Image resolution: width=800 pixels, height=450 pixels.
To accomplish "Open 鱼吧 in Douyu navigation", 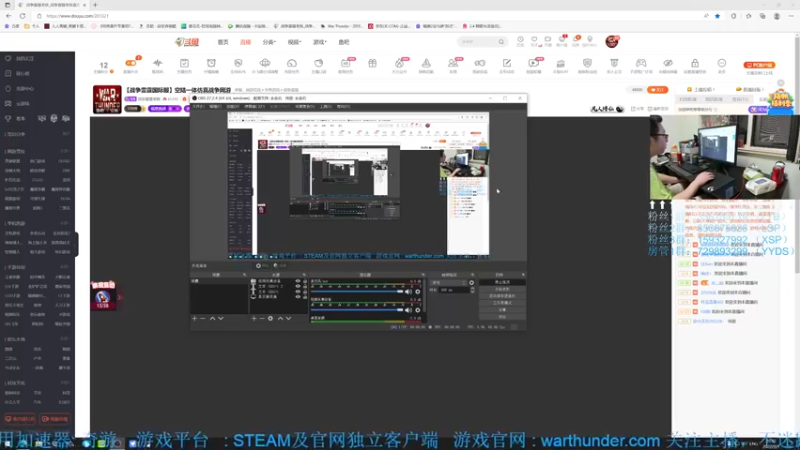I will [344, 42].
